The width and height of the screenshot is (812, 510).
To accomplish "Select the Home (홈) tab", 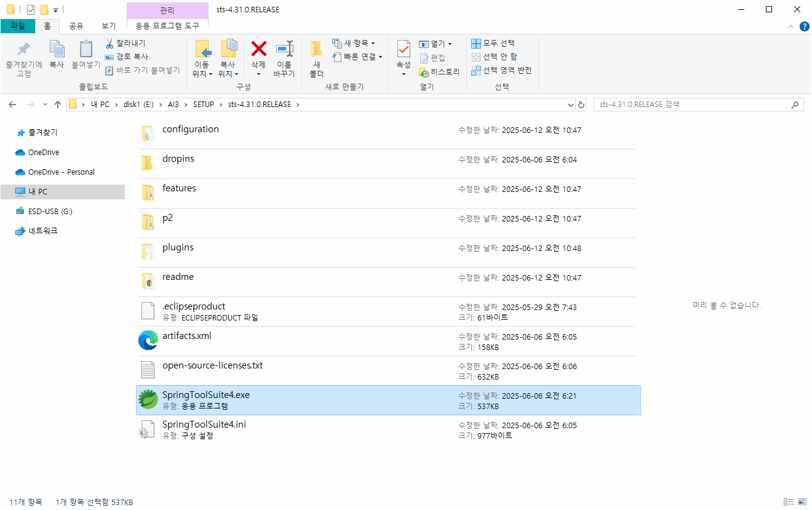I will [x=47, y=26].
